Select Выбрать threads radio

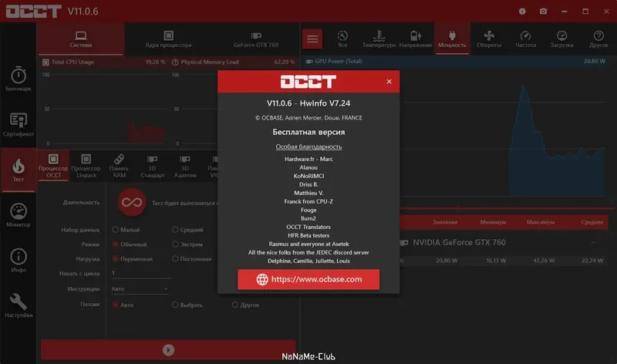(175, 305)
